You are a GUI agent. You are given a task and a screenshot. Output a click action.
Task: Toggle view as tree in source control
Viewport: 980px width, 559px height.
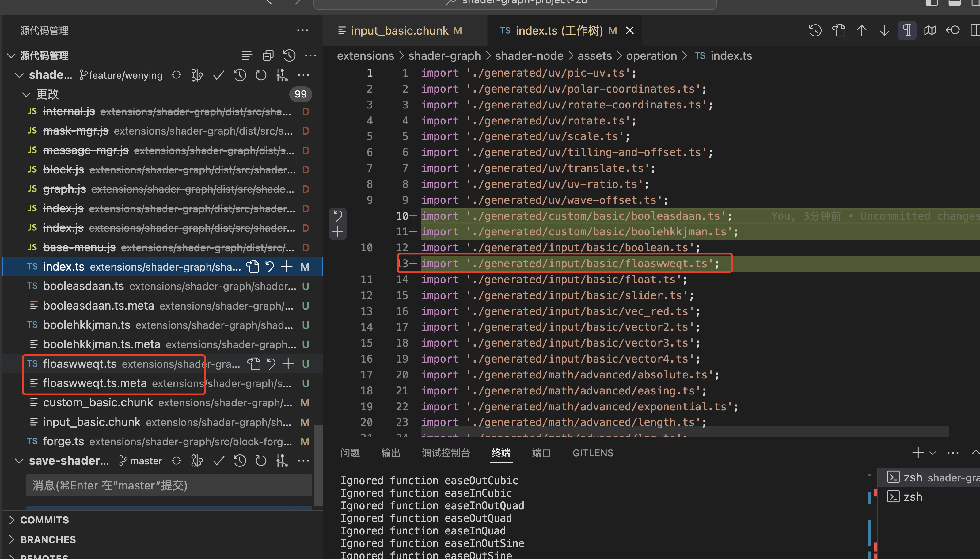point(247,56)
